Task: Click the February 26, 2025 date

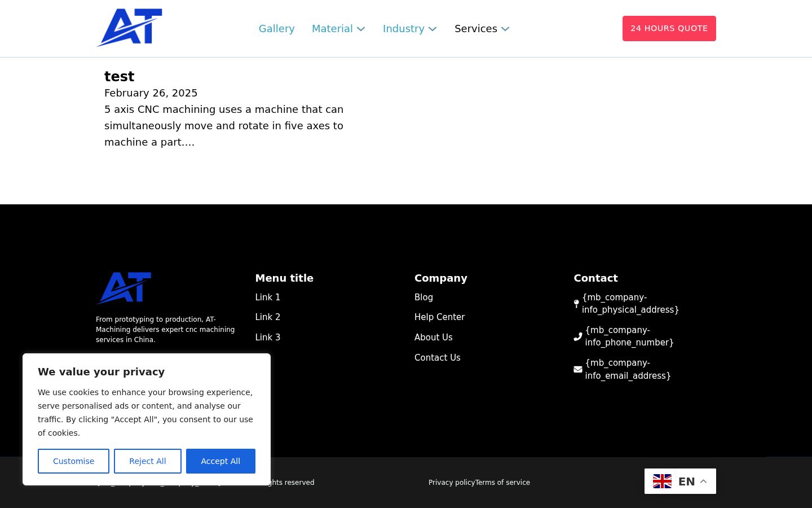Action: coord(151,93)
